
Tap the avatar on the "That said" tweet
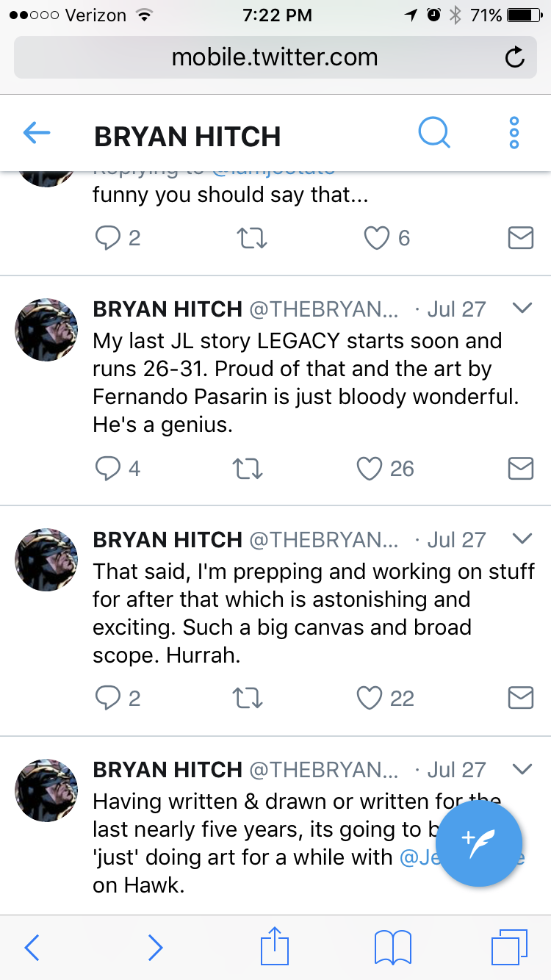(x=46, y=559)
